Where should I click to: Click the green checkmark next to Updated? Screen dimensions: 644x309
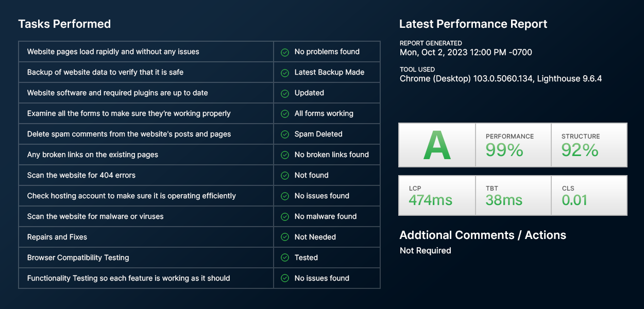(x=284, y=93)
